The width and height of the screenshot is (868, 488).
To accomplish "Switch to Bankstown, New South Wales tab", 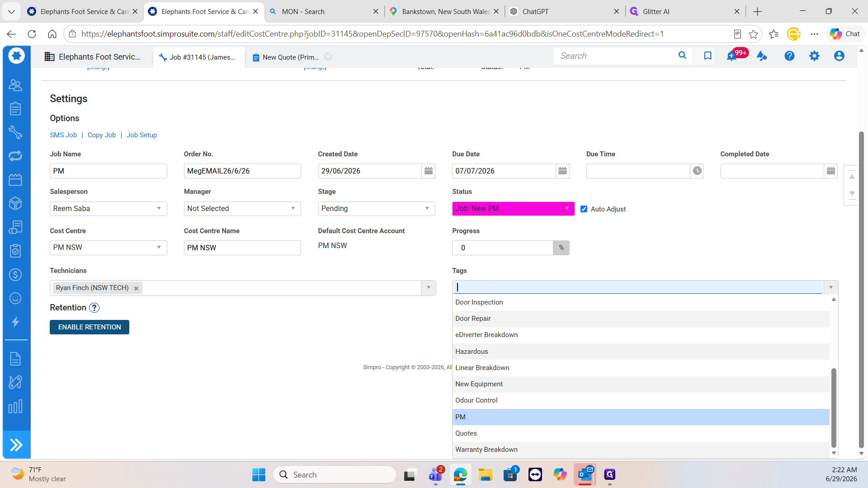I will (x=445, y=11).
